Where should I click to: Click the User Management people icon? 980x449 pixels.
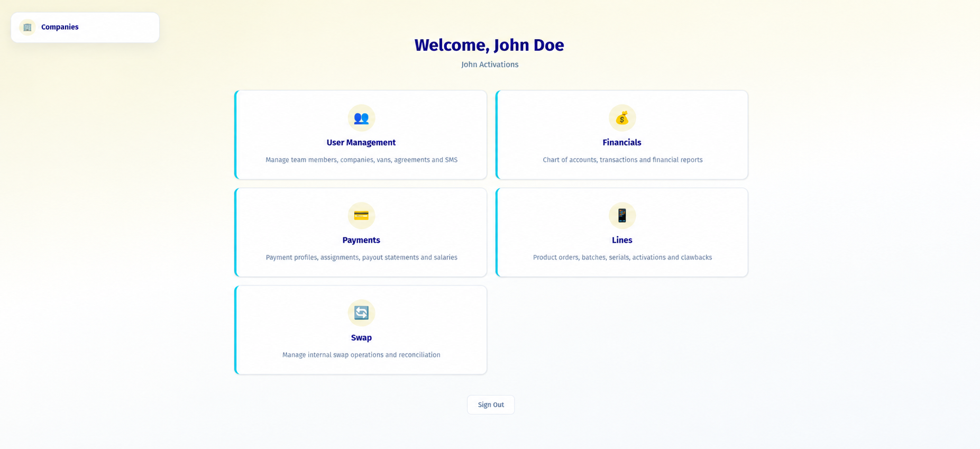coord(361,118)
